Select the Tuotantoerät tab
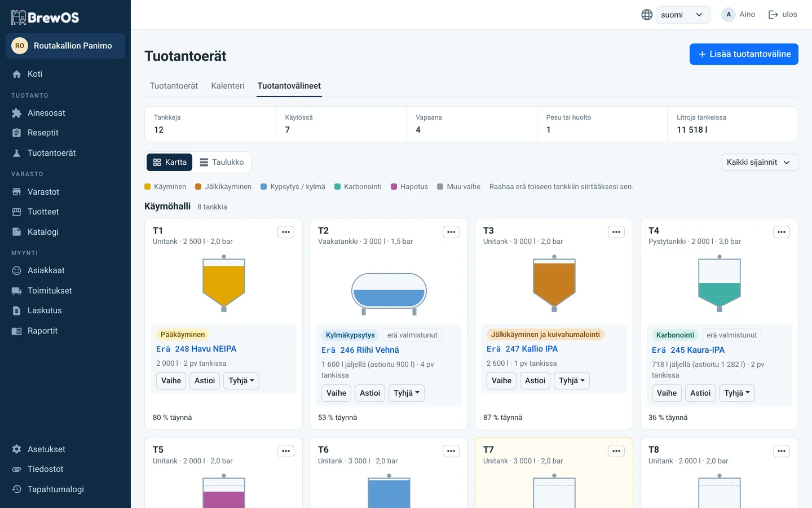Viewport: 812px width, 508px height. point(174,86)
